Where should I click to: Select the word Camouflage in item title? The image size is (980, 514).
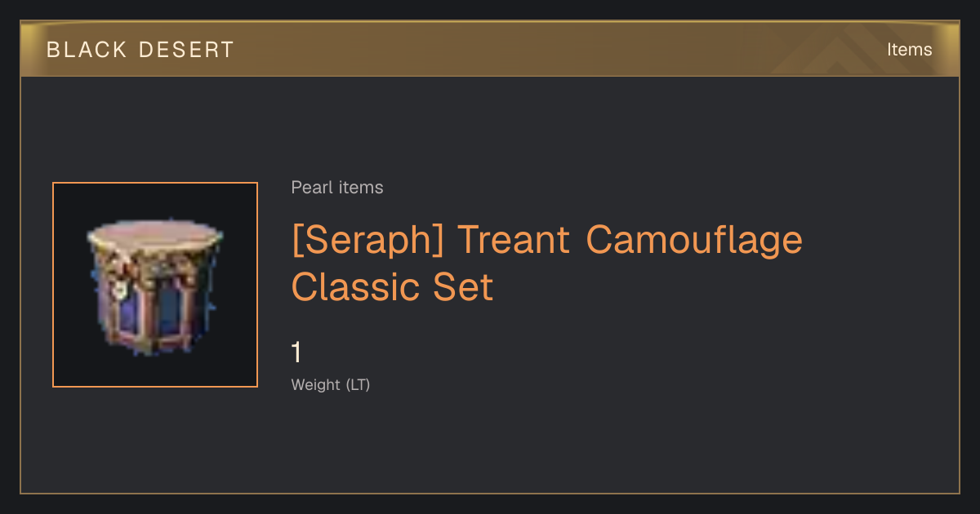tap(694, 241)
